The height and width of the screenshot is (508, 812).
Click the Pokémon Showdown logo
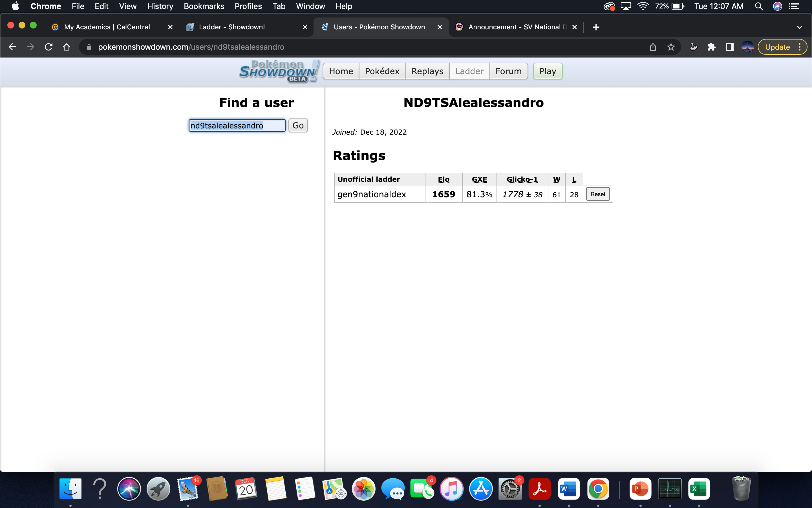click(279, 71)
